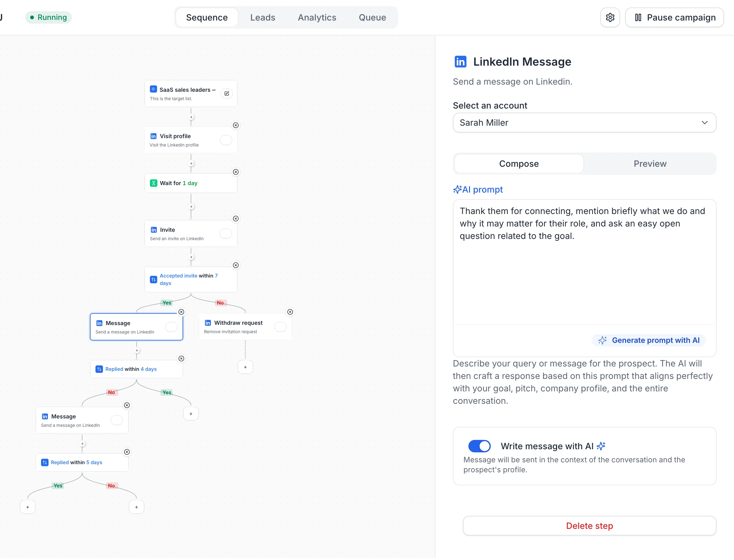The width and height of the screenshot is (734, 560).
Task: Click Pause campaign button
Action: coord(674,17)
